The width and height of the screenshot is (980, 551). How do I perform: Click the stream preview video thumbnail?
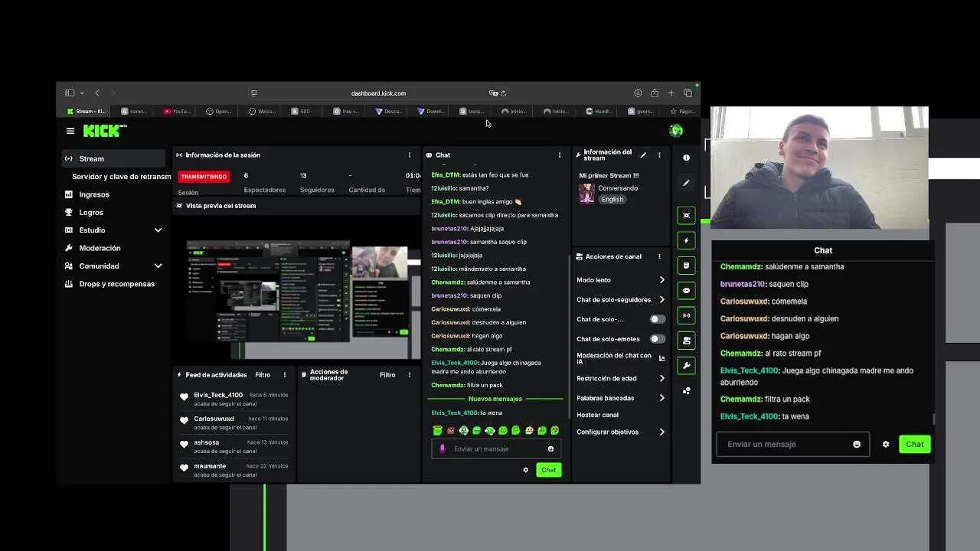click(x=296, y=289)
